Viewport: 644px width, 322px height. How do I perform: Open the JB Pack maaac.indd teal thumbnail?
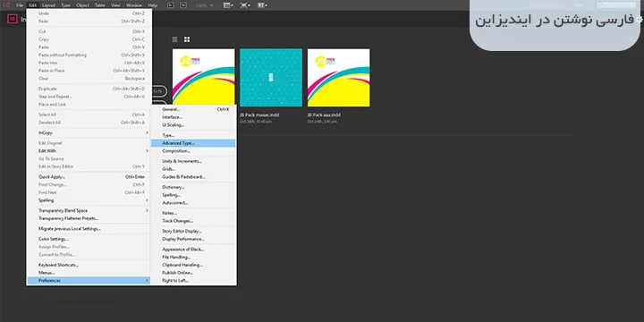point(271,78)
